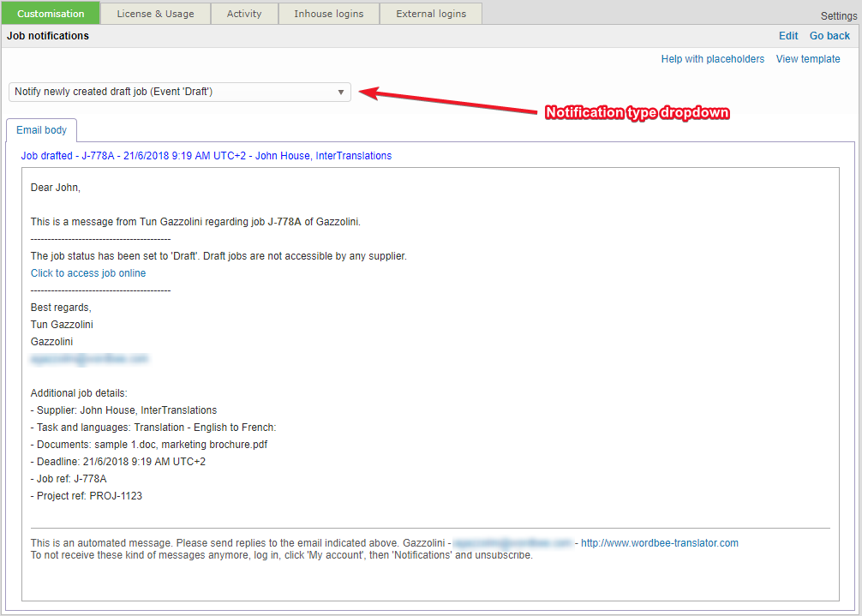The height and width of the screenshot is (616, 862).
Task: Click the 'Click to access job online' link
Action: click(87, 272)
